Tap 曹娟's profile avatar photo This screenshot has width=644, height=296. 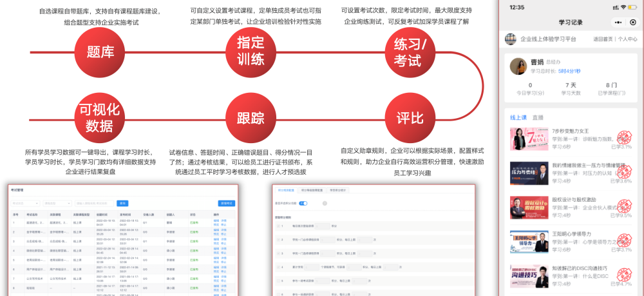pos(518,66)
